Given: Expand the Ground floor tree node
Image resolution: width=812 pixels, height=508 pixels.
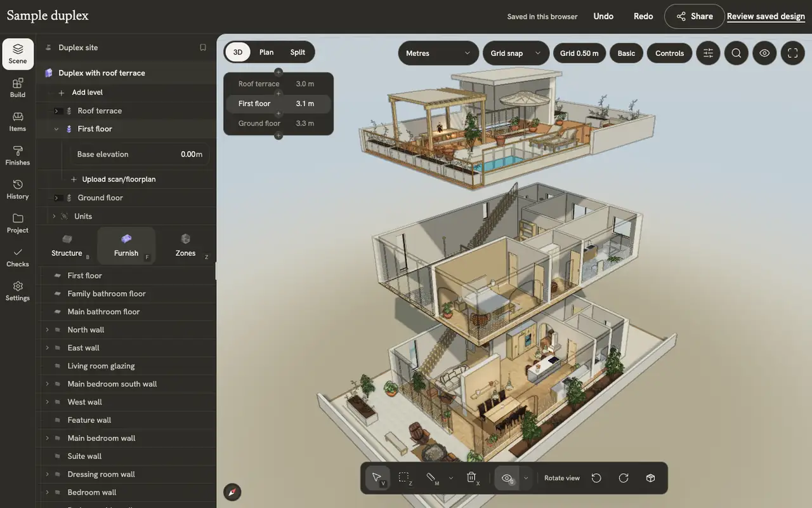Looking at the screenshot, I should click(x=56, y=198).
